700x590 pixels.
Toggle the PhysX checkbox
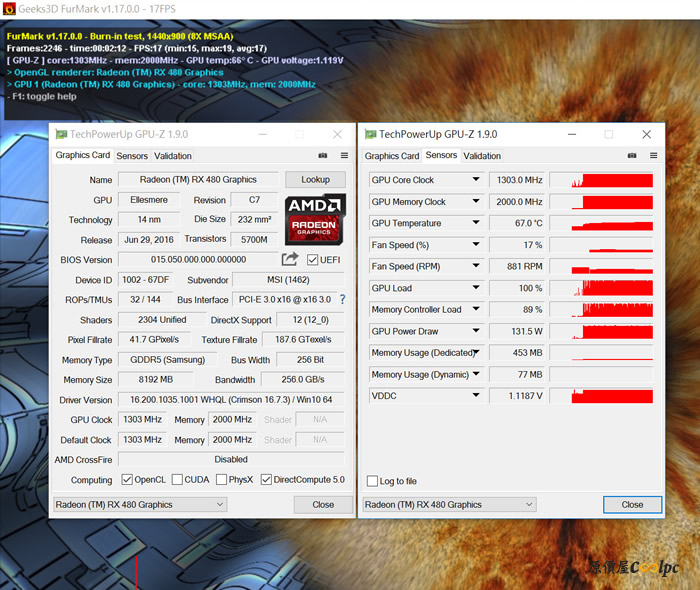(221, 480)
